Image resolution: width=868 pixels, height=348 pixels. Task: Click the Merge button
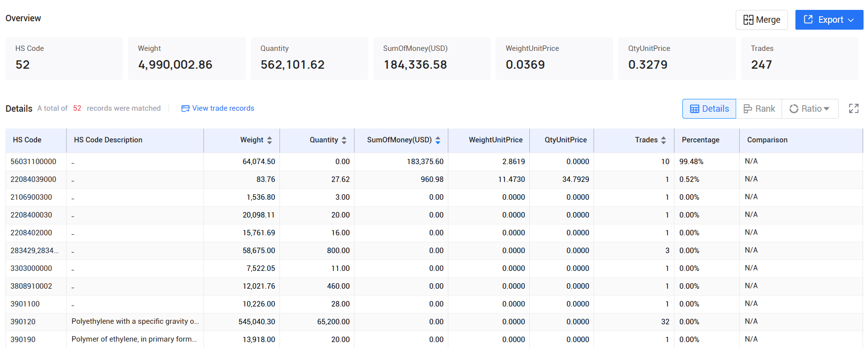click(x=761, y=20)
